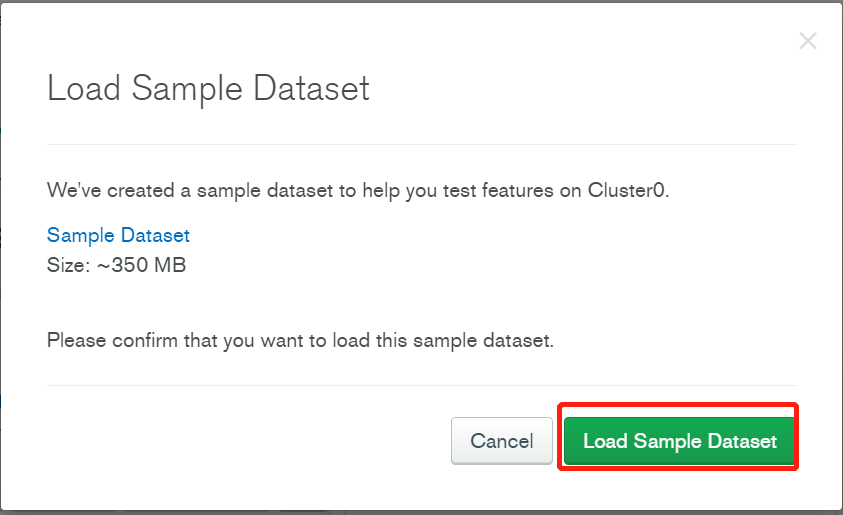Cancel loading the sample dataset

[502, 441]
